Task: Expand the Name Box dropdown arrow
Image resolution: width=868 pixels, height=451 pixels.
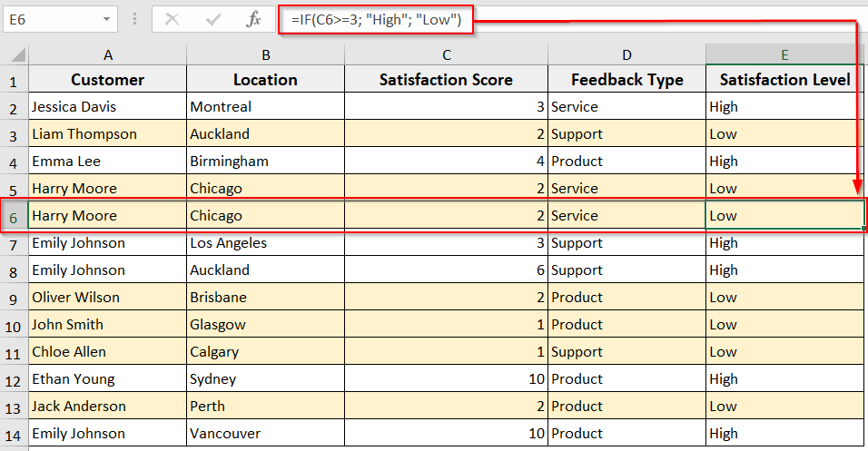Action: pos(108,19)
